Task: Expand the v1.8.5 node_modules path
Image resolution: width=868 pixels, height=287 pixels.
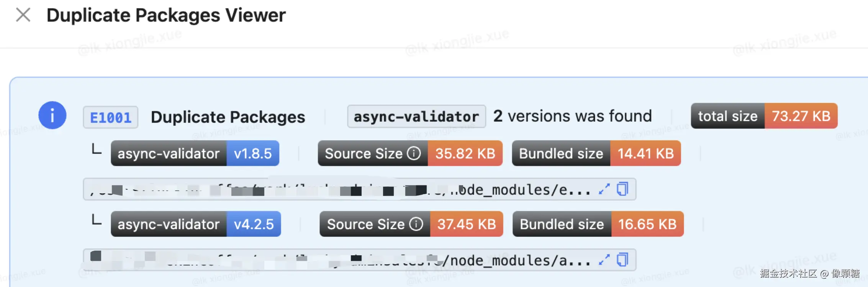Action: tap(604, 189)
